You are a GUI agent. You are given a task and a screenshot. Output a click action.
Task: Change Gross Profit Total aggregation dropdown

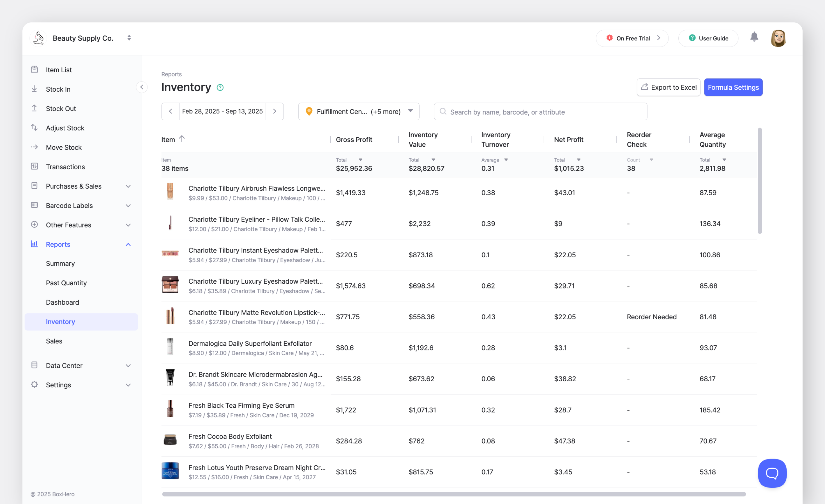point(360,160)
